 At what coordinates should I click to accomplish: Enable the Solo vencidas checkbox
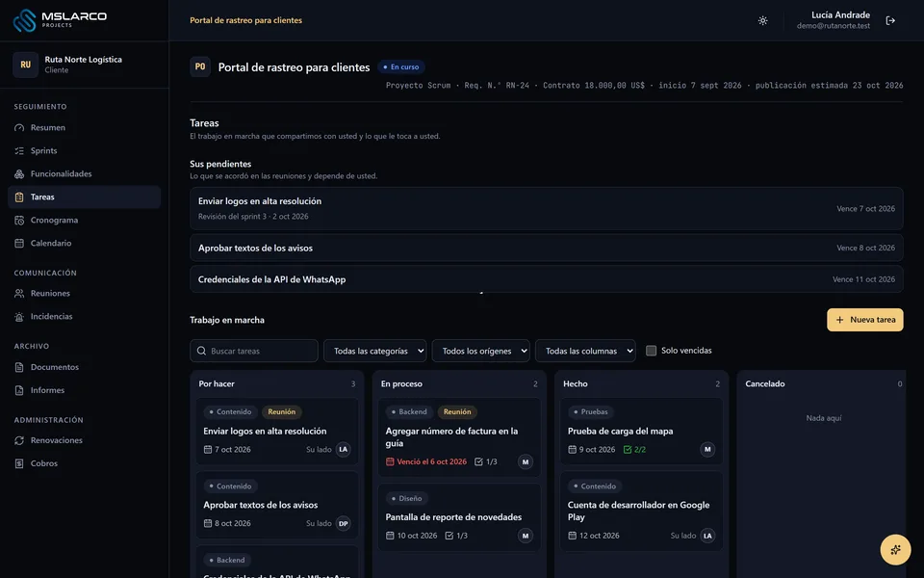click(652, 351)
